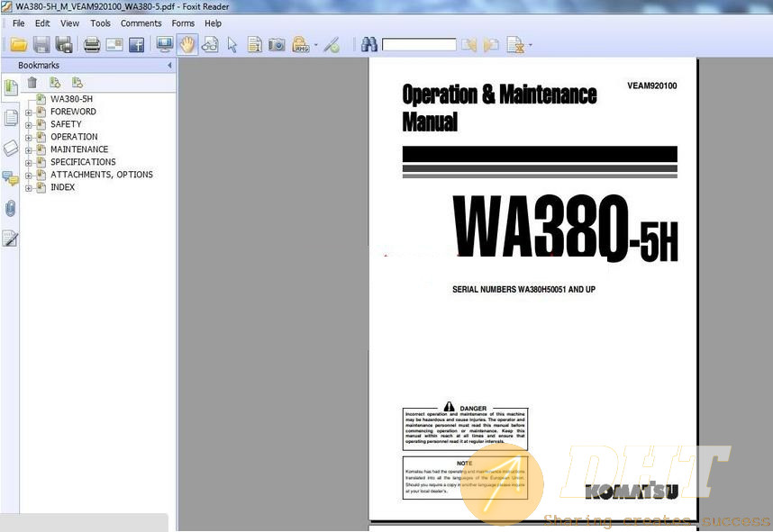Select the Hand tool

click(x=187, y=45)
